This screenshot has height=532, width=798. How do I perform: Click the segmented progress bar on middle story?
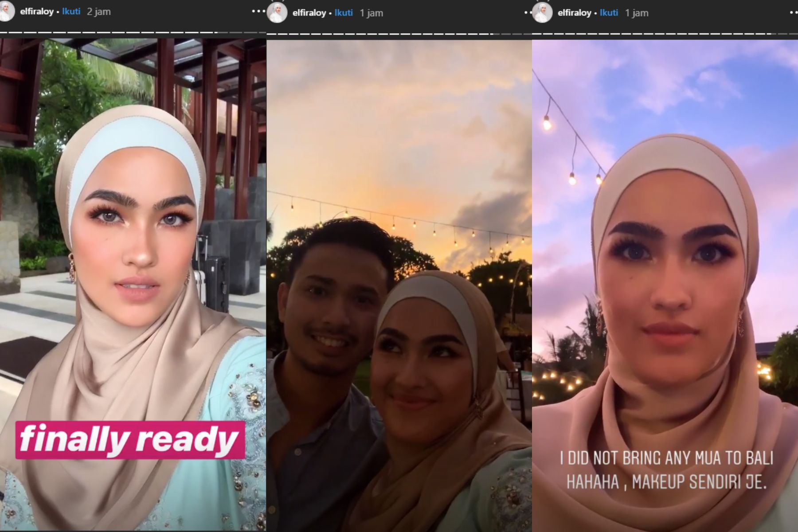(399, 34)
